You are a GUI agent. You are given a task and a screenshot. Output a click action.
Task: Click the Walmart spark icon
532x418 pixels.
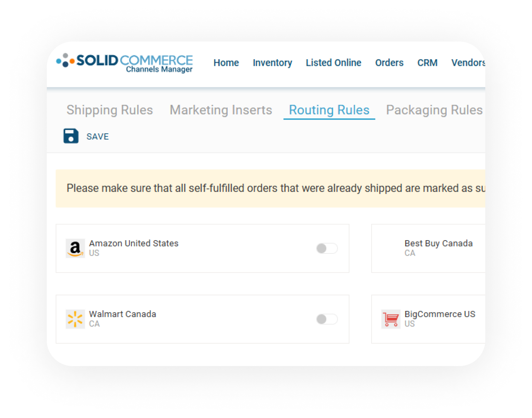tap(75, 319)
